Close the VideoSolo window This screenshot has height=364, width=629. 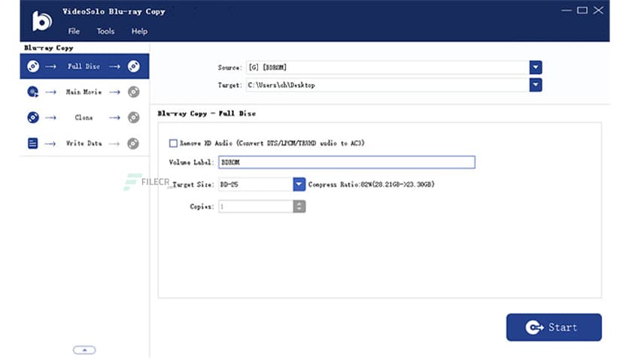pyautogui.click(x=598, y=11)
